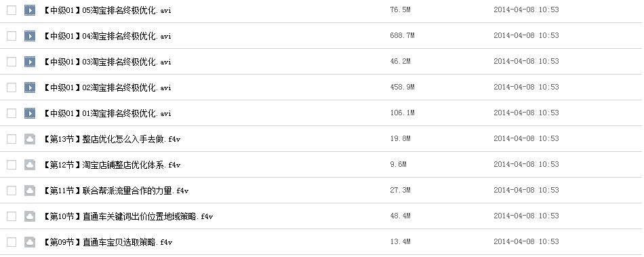Click video icon of 05淘宝排名终极优化.avi
Screen dimensions: 644x257
[x=30, y=10]
